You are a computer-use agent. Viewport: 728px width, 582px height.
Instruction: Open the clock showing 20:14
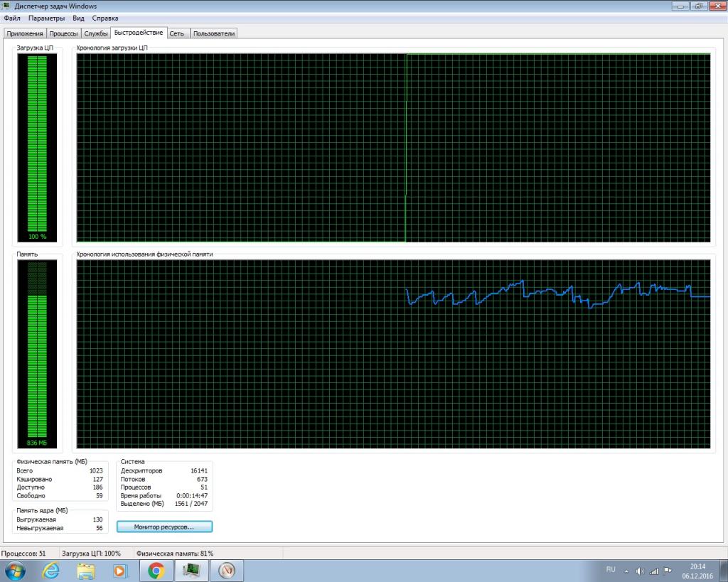697,571
